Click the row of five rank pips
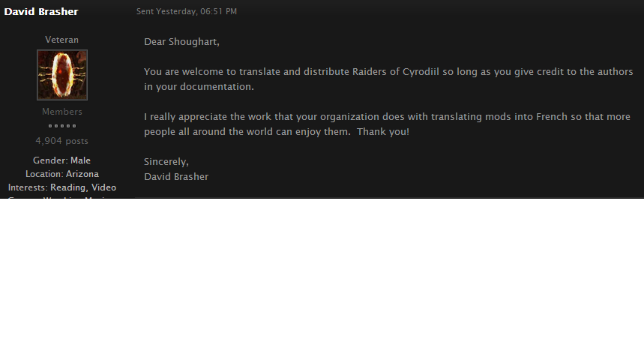 tap(62, 126)
